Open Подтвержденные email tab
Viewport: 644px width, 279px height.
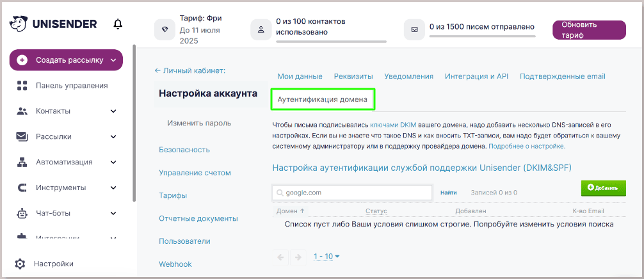pos(562,76)
